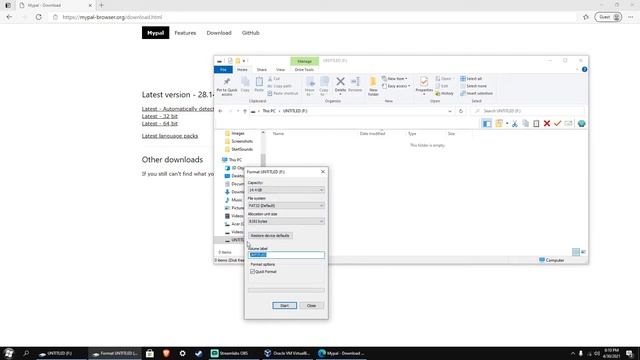This screenshot has height=360, width=640.
Task: Switch to the View ribbon tab
Action: [280, 70]
